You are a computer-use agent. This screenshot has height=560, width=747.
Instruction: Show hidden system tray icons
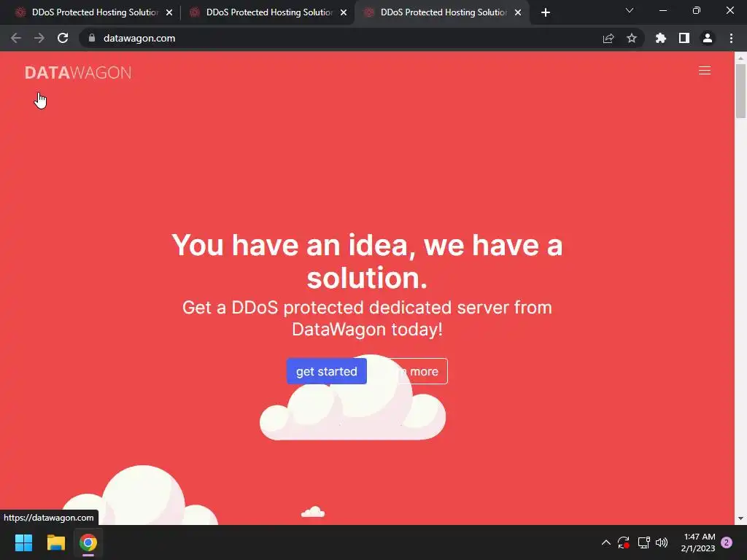[x=606, y=542]
